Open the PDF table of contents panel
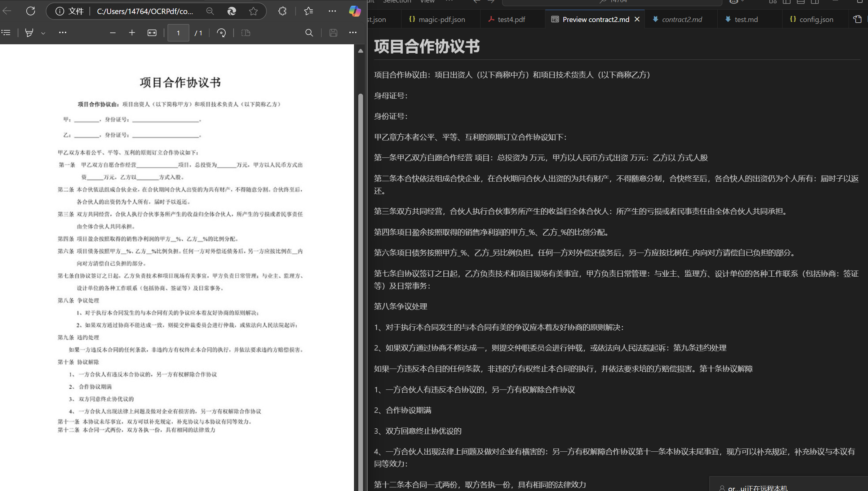The width and height of the screenshot is (868, 491). [6, 33]
